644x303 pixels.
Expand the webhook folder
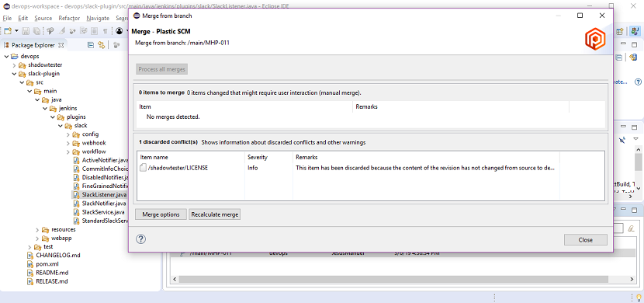pos(68,143)
